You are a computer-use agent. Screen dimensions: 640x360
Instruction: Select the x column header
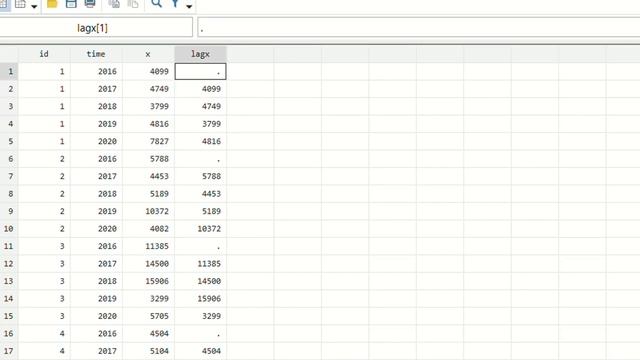(x=148, y=54)
